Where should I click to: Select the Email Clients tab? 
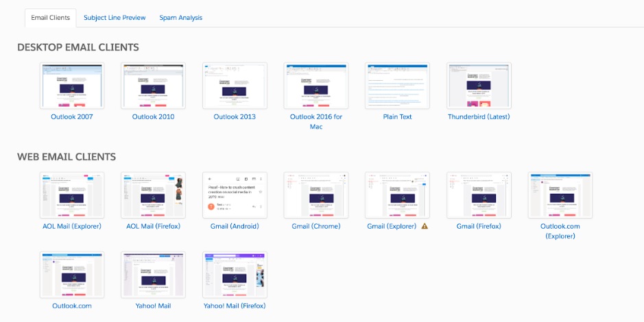pos(50,18)
